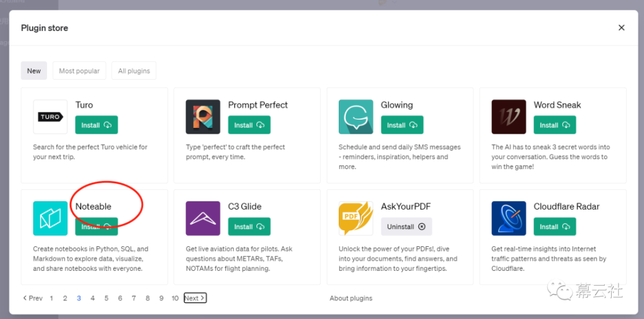Click the Internet traffic patterns description
Viewport: 644px width, 319px height.
click(549, 259)
